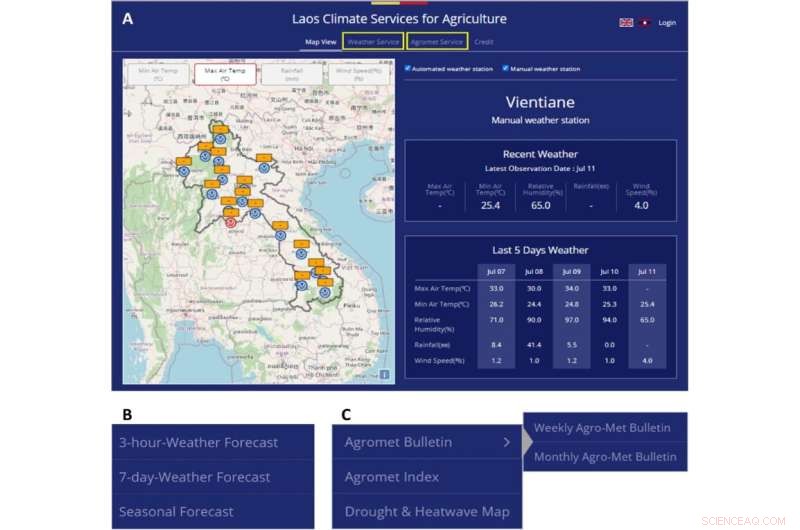Select the Max Air Temp map layer
The height and width of the screenshot is (530, 800).
click(x=225, y=74)
